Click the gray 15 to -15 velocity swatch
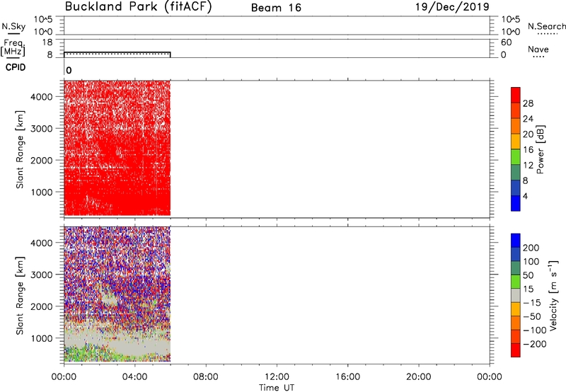Viewport: 566px width, 392px height. click(x=516, y=296)
